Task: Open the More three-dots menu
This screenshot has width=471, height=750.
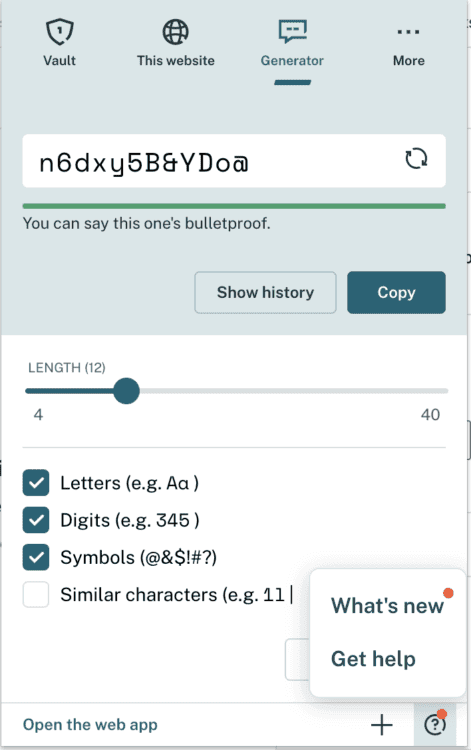Action: click(408, 32)
